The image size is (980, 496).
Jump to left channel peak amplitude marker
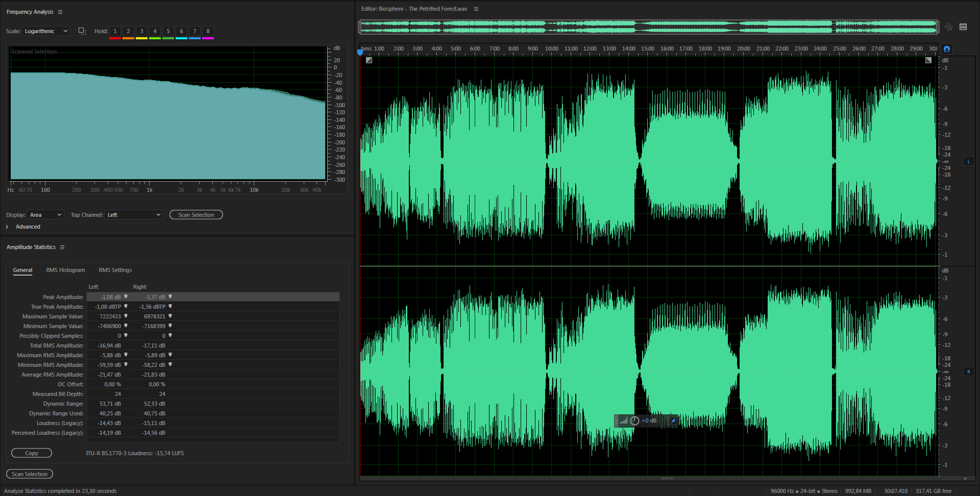coord(126,296)
